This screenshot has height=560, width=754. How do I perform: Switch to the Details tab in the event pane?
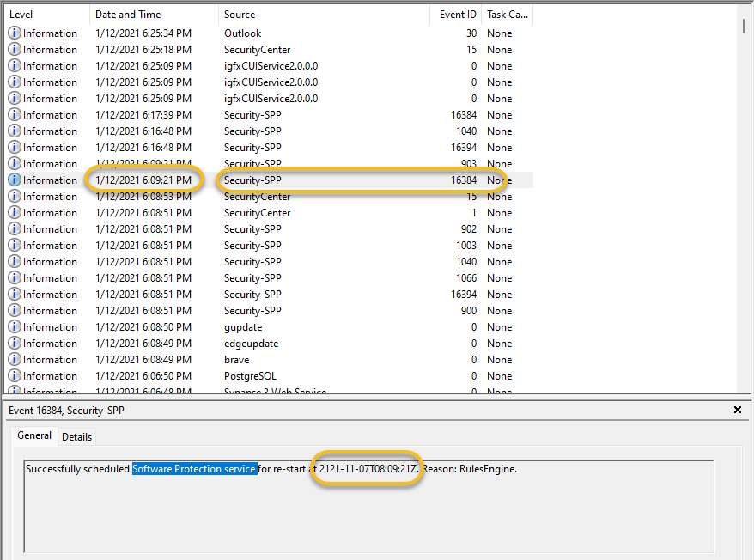(76, 436)
